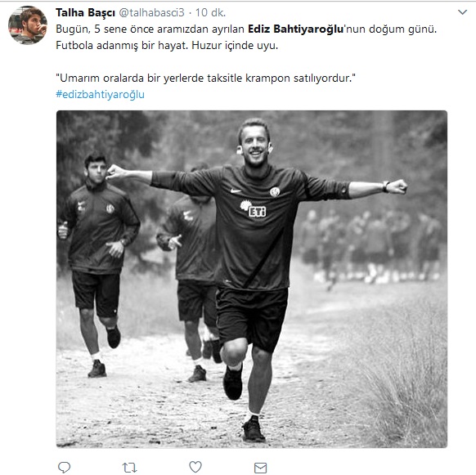Open the @talhabasci3 handle

pos(151,12)
